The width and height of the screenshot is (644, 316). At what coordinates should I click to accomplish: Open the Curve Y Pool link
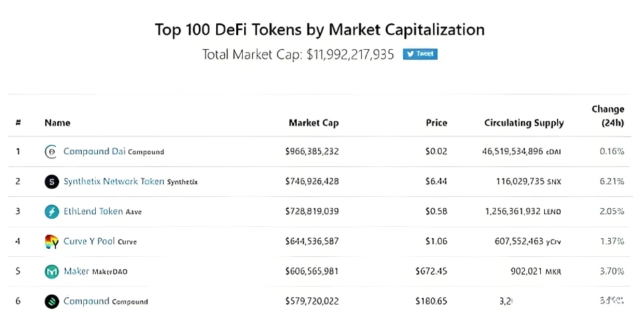coord(88,241)
